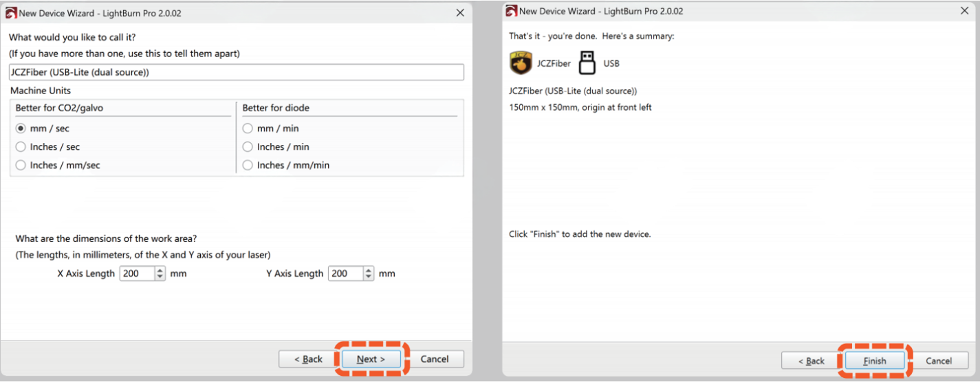The image size is (980, 382).
Task: Increase Y Axis Length with up arrow
Action: click(x=369, y=270)
